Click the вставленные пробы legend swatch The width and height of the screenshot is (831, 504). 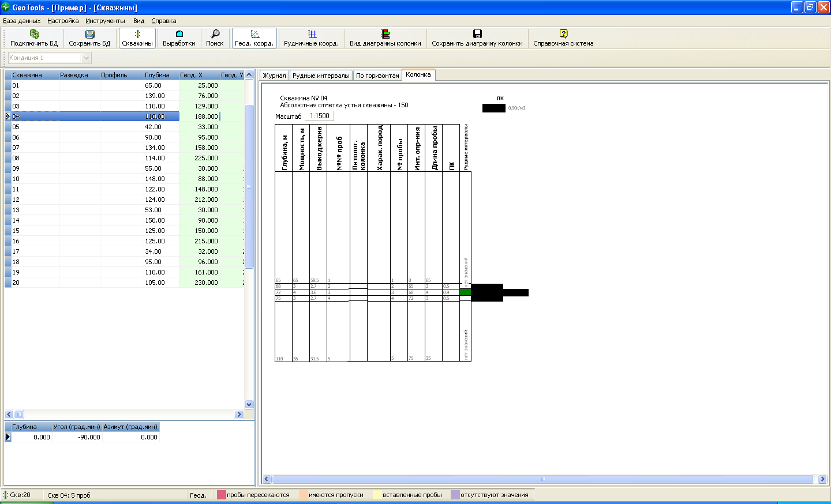coord(377,495)
